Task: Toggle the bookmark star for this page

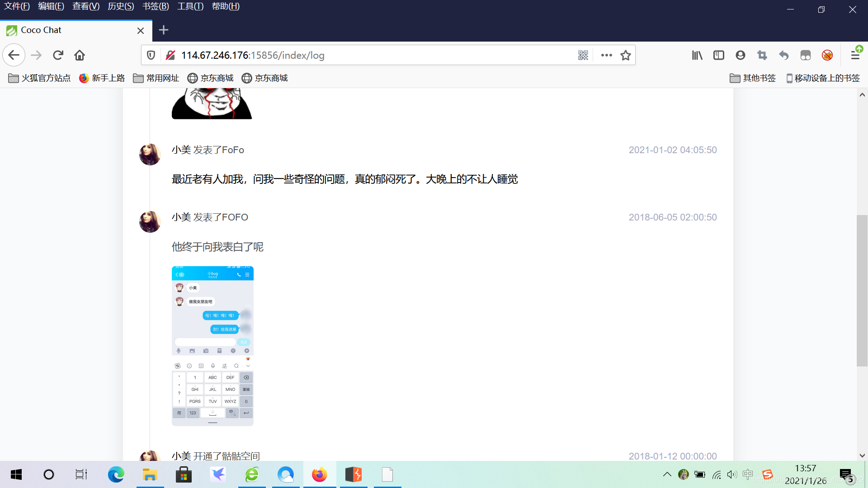Action: [x=626, y=55]
